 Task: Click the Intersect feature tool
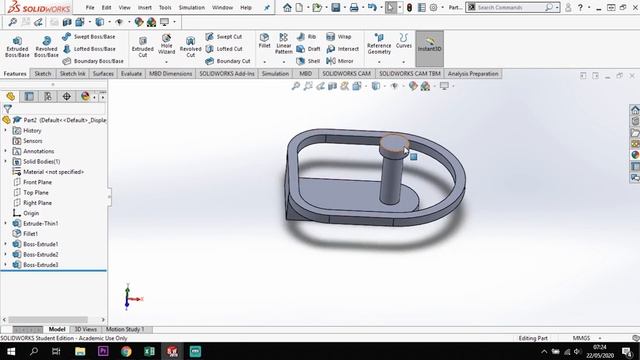pos(342,49)
